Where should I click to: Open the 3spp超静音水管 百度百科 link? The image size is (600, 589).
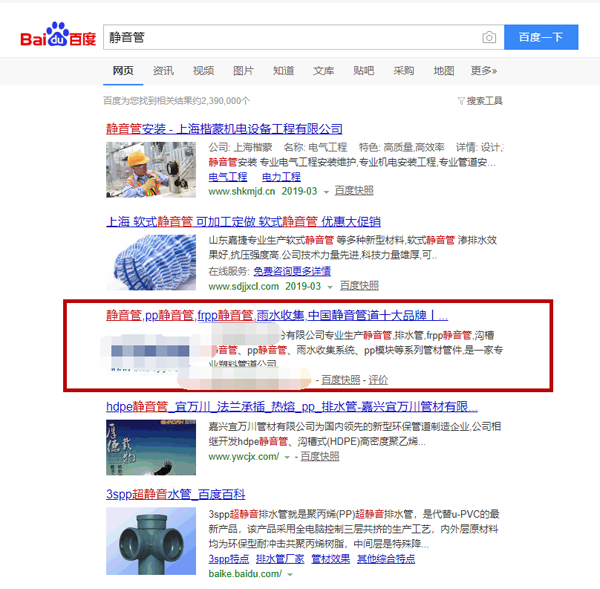click(x=176, y=494)
